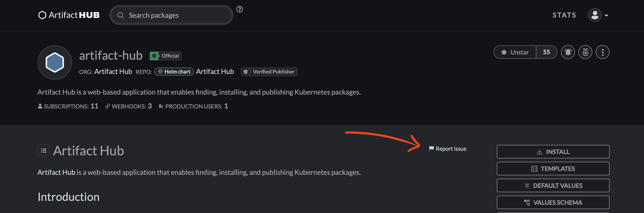The height and width of the screenshot is (213, 644).
Task: Switch to the TEMPLATES view
Action: point(553,169)
